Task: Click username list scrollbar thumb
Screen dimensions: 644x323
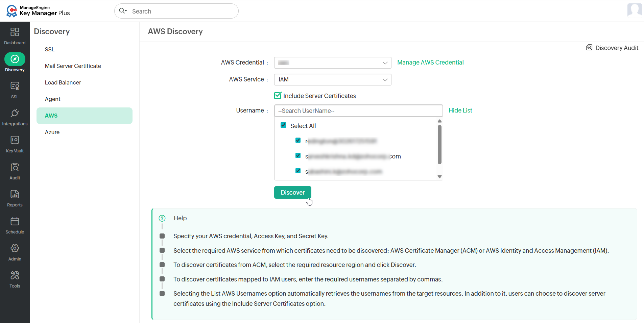Action: click(x=439, y=145)
